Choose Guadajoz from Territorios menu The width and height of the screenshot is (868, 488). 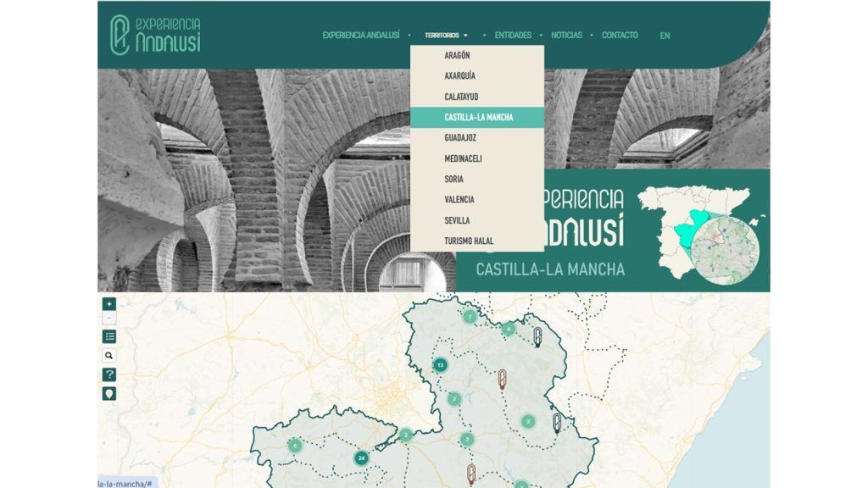click(x=477, y=138)
